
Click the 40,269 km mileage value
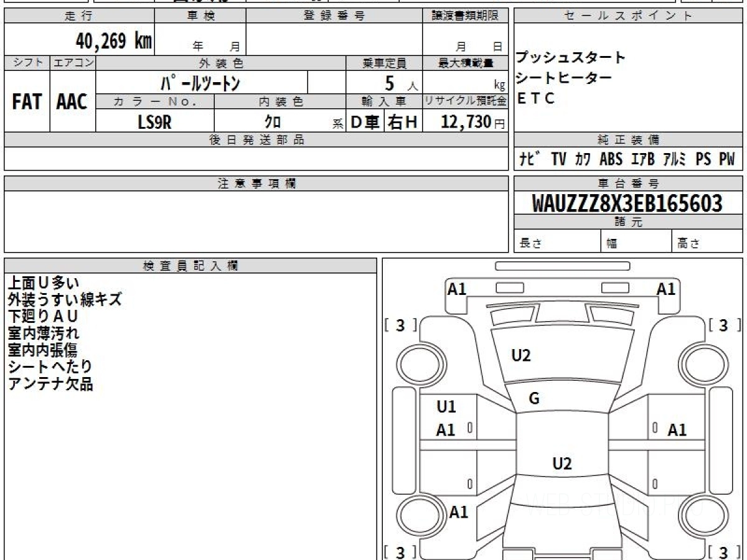[113, 42]
